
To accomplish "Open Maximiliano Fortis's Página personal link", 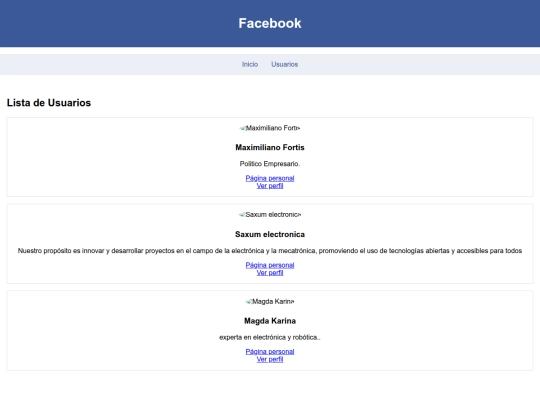I will 270,178.
